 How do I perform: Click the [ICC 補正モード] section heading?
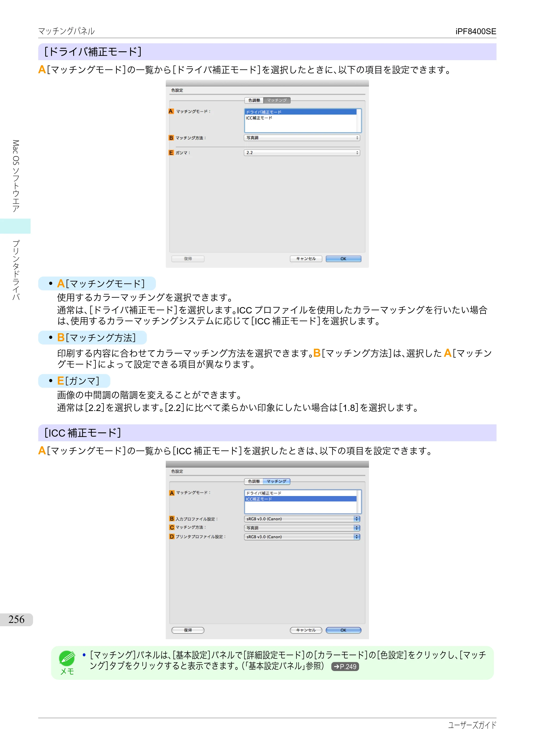pos(83,433)
